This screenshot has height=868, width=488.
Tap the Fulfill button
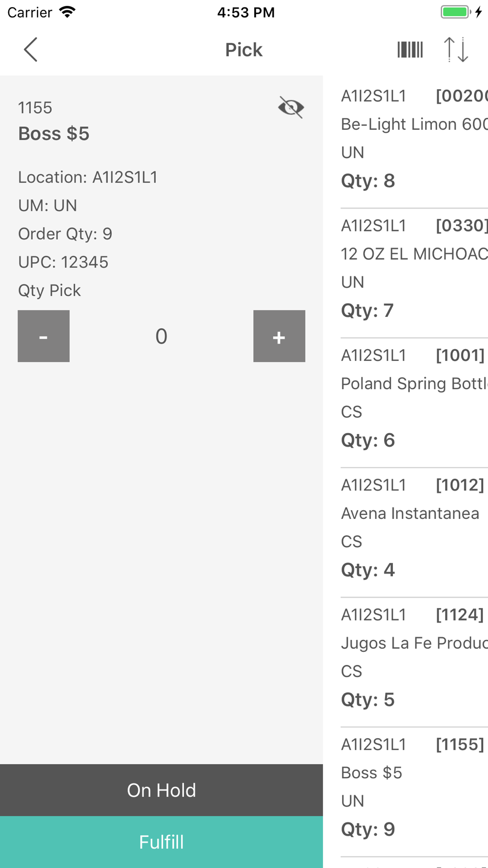(x=162, y=842)
